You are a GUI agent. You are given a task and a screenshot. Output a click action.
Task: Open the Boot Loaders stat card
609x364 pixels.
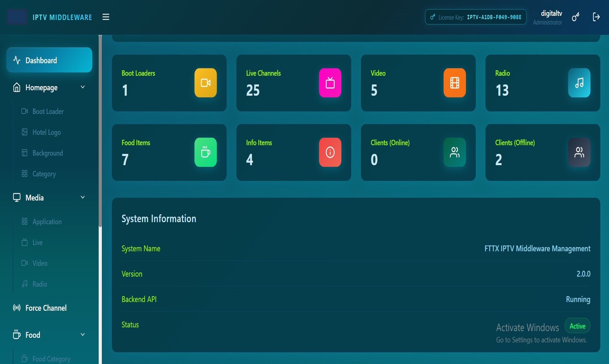(169, 83)
